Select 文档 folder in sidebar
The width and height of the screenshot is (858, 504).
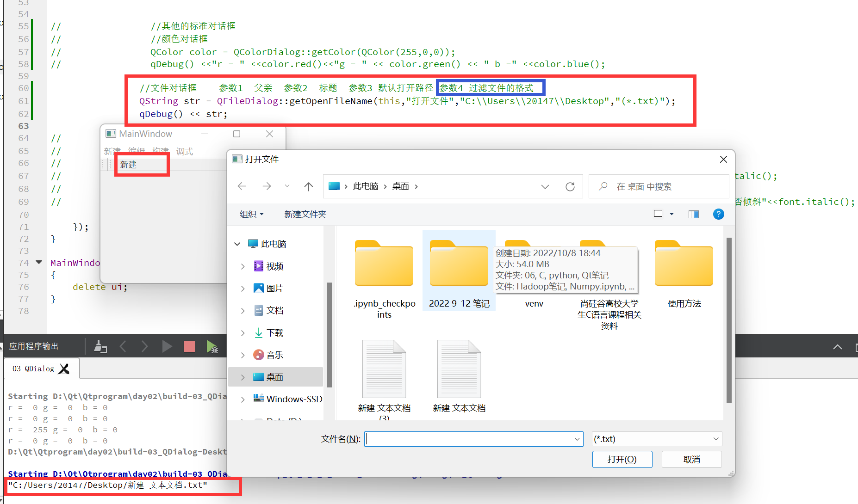click(x=269, y=311)
